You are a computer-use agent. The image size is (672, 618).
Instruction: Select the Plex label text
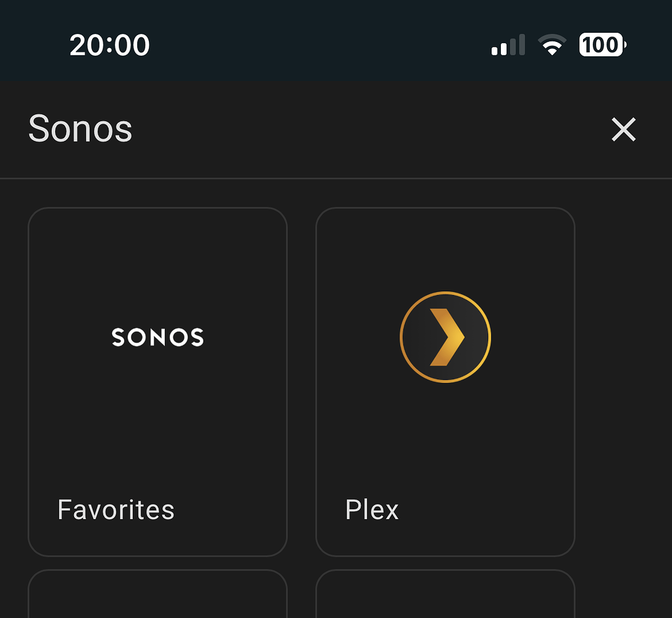[x=372, y=509]
